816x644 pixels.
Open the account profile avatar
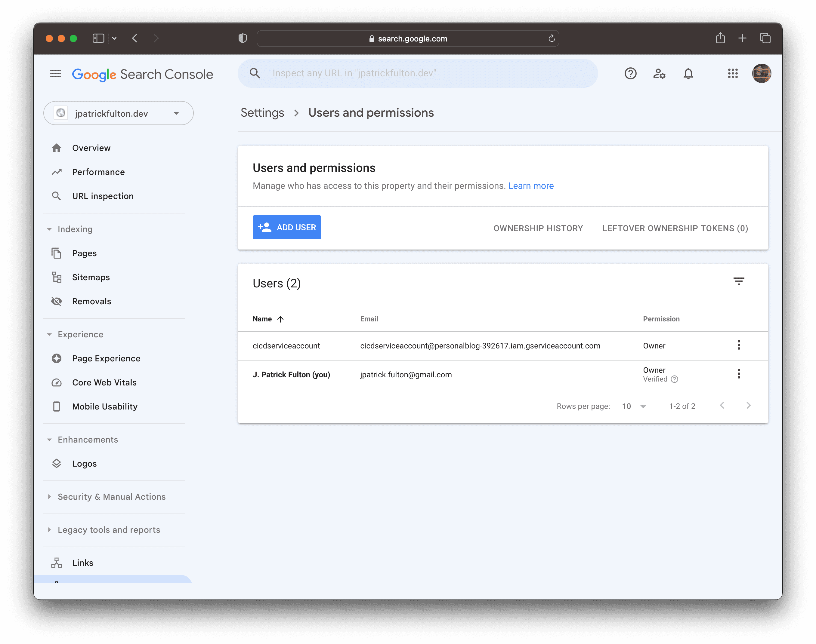pos(762,74)
